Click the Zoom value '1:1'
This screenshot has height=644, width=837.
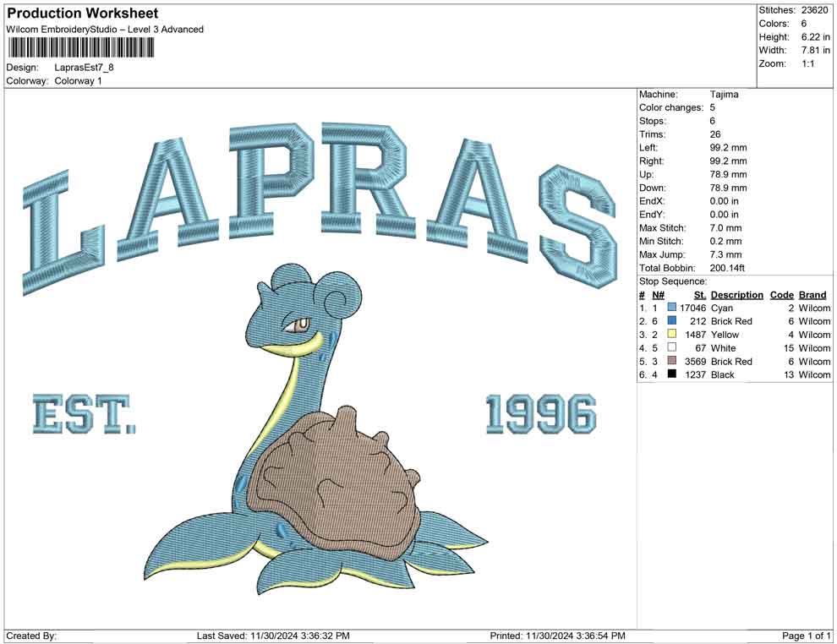click(807, 63)
